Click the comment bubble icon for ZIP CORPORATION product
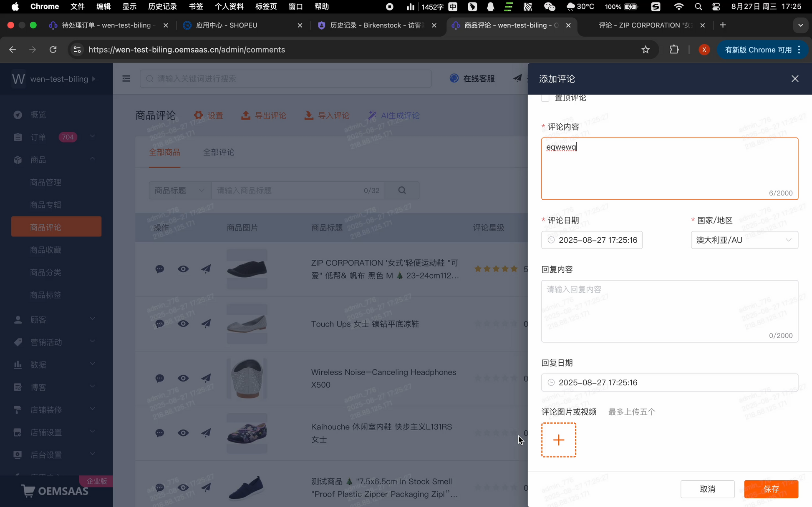This screenshot has height=507, width=812. coord(159,269)
